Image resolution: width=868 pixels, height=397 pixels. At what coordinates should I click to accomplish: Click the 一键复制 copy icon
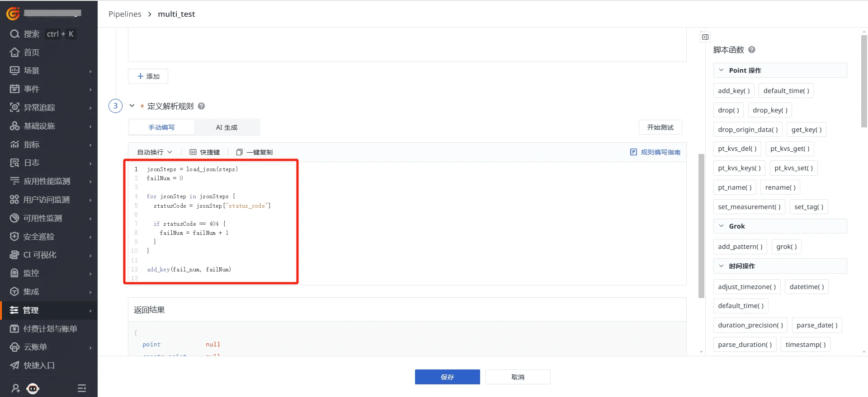point(240,152)
